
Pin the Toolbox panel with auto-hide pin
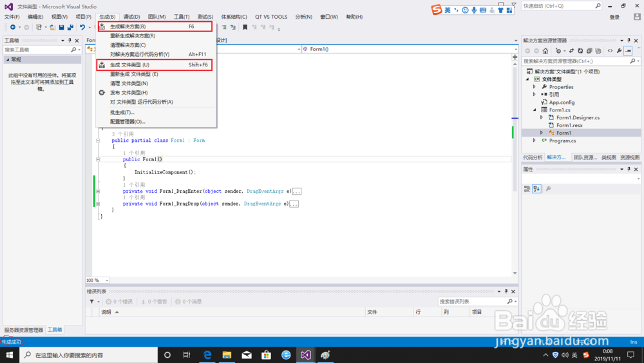click(x=70, y=40)
